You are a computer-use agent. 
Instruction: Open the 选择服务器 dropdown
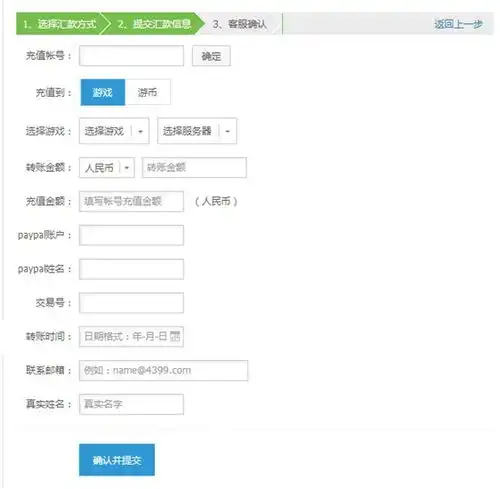(x=197, y=131)
